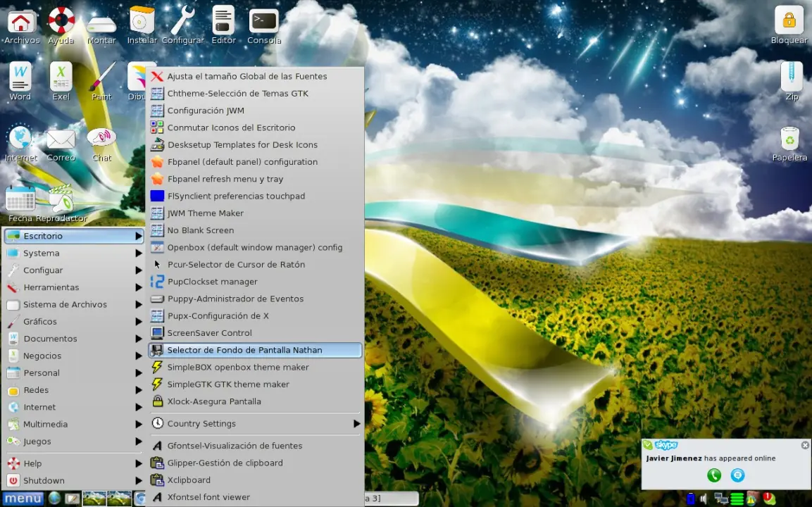Select Fbpanel refresh menu y tray
Viewport: 812px width, 507px height.
click(x=256, y=179)
